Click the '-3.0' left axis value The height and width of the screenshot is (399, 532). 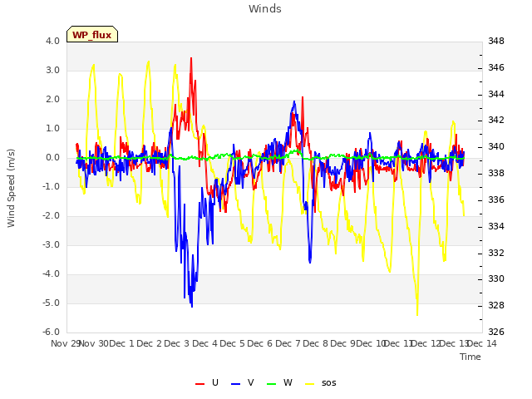coord(51,245)
